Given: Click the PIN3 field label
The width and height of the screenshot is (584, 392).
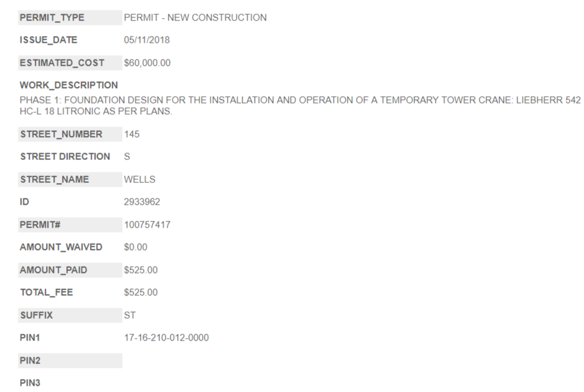Looking at the screenshot, I should tap(30, 383).
